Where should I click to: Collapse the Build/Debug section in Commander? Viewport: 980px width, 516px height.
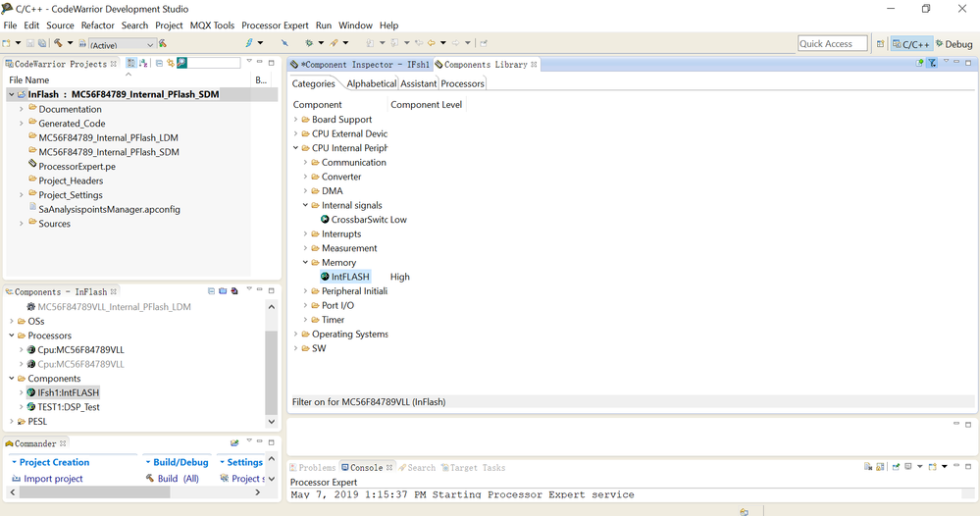coord(177,462)
